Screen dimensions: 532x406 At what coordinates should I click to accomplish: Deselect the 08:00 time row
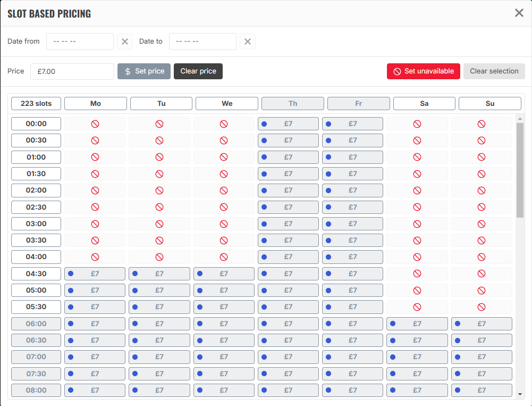[x=36, y=391]
